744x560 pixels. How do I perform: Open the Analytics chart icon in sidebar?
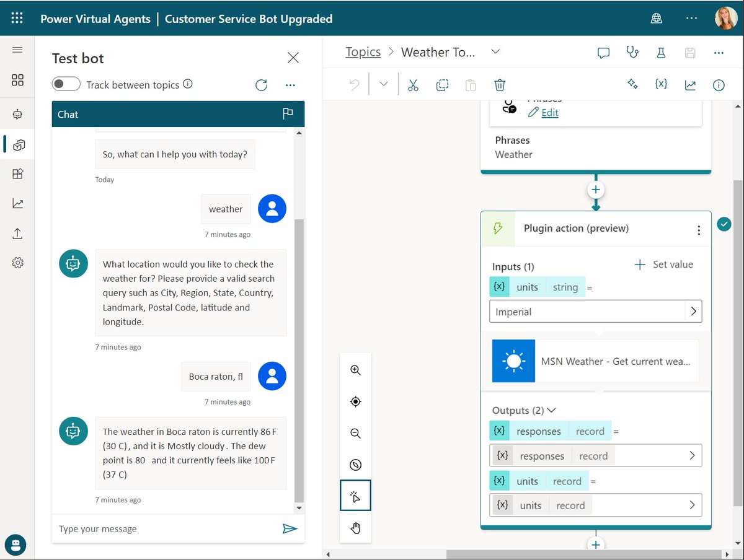17,203
